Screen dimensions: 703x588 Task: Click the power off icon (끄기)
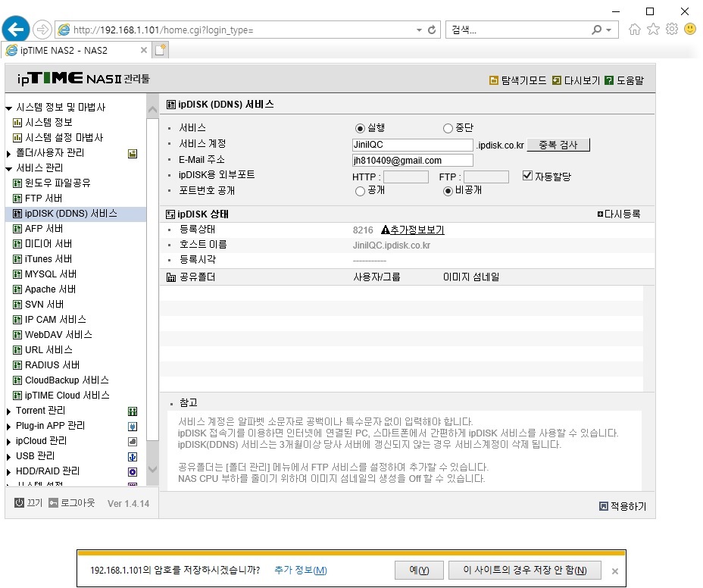pyautogui.click(x=19, y=503)
